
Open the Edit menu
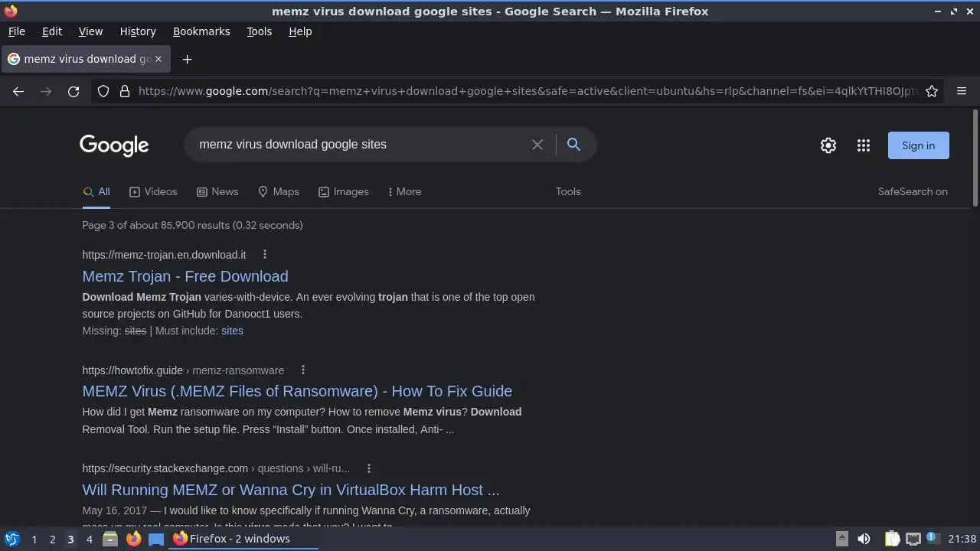click(52, 31)
